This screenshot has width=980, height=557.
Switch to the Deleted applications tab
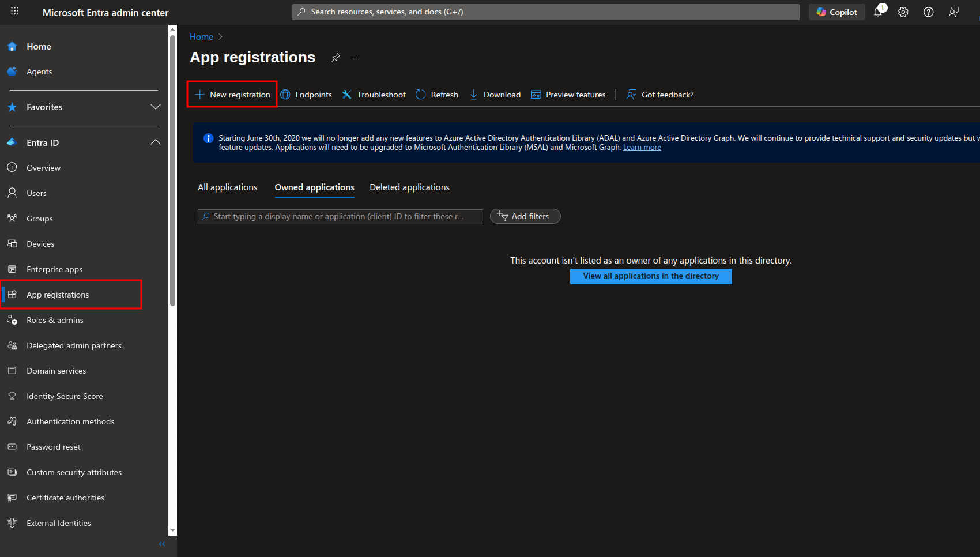pos(409,187)
